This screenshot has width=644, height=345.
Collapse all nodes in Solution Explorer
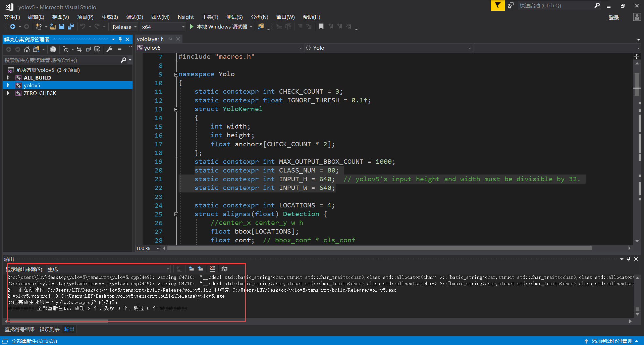click(x=88, y=49)
